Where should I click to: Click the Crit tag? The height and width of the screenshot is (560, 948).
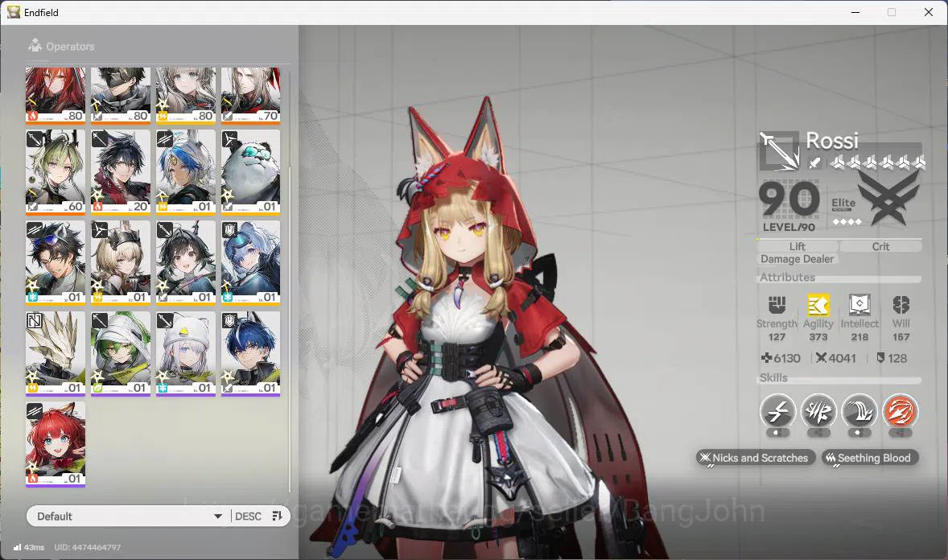click(x=880, y=246)
